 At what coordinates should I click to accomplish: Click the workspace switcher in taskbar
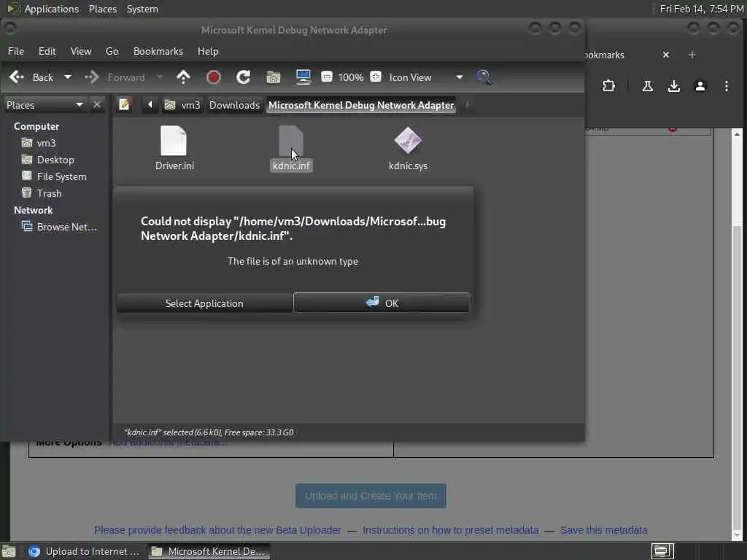click(x=662, y=551)
